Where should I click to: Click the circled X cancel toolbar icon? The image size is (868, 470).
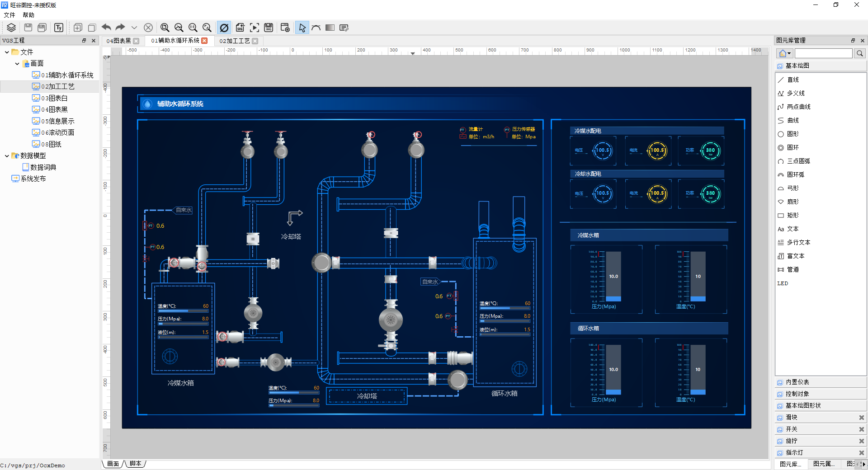[148, 28]
